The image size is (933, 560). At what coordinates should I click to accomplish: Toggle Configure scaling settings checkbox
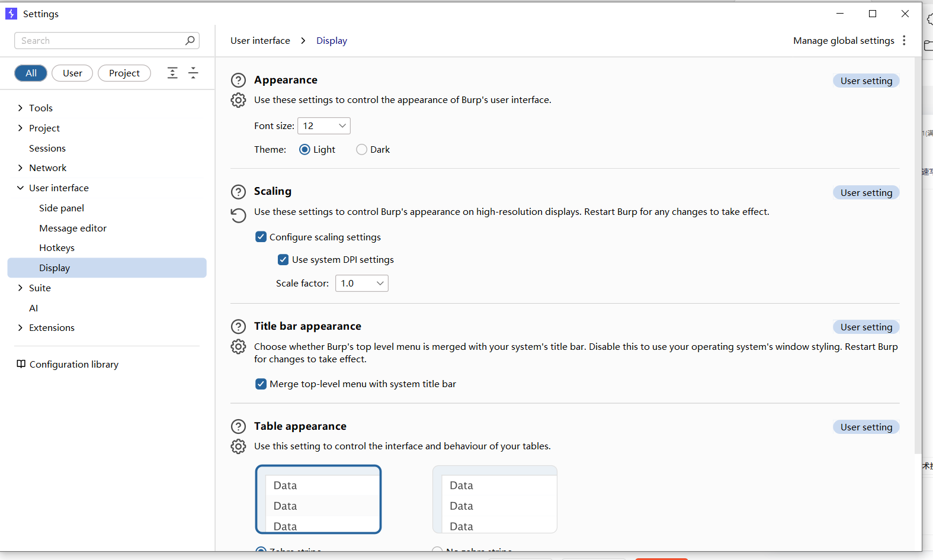[x=261, y=237]
